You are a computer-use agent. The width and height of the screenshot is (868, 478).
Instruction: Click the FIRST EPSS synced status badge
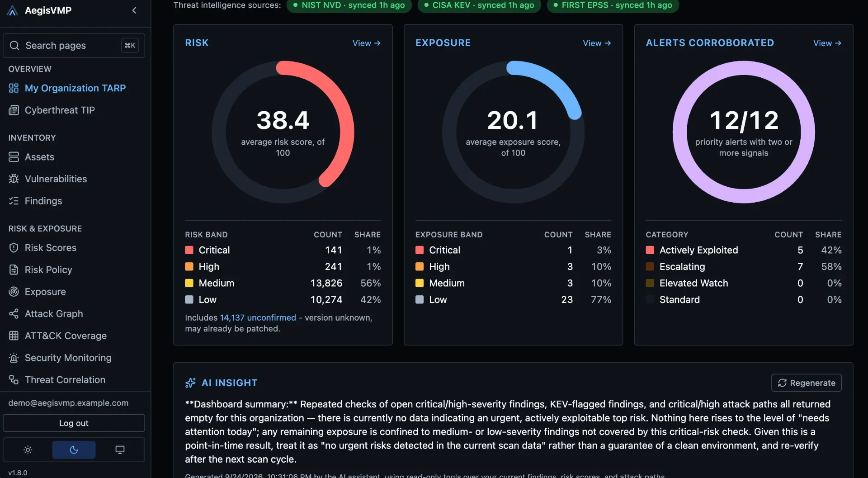[x=613, y=5]
